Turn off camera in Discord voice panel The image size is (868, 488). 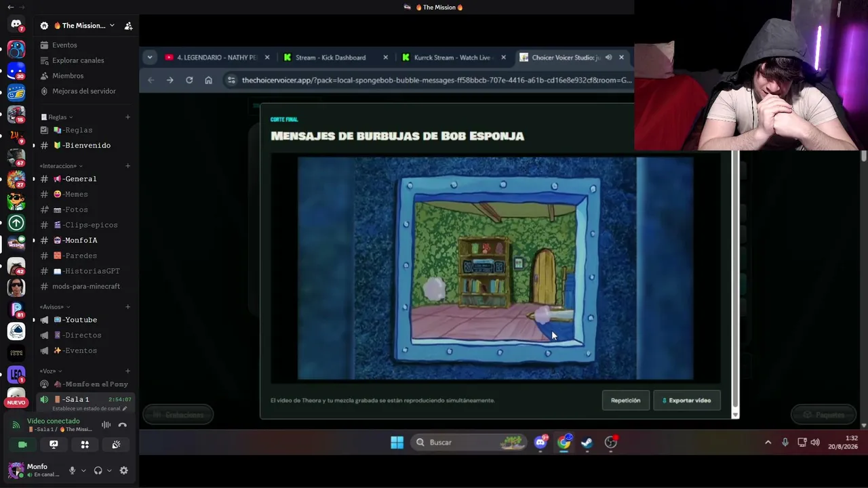coord(22,445)
